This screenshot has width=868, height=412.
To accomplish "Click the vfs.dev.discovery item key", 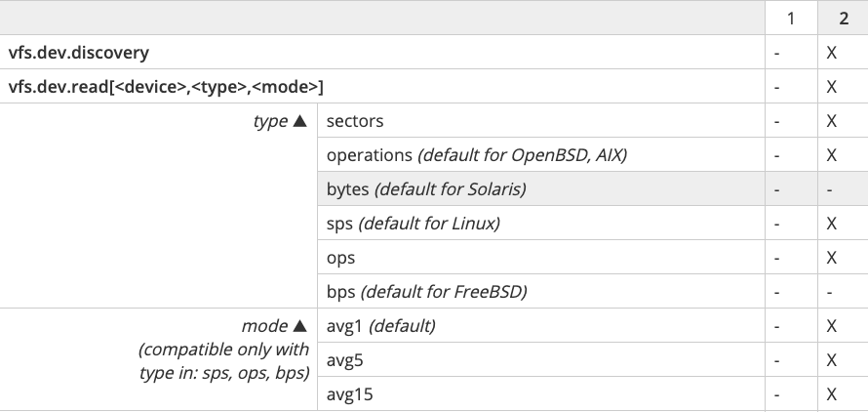I will pyautogui.click(x=79, y=53).
